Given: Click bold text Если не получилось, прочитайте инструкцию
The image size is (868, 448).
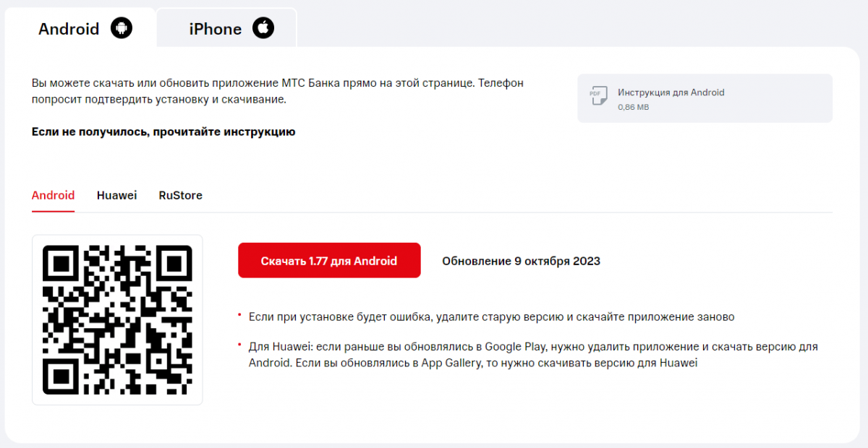Looking at the screenshot, I should click(163, 132).
